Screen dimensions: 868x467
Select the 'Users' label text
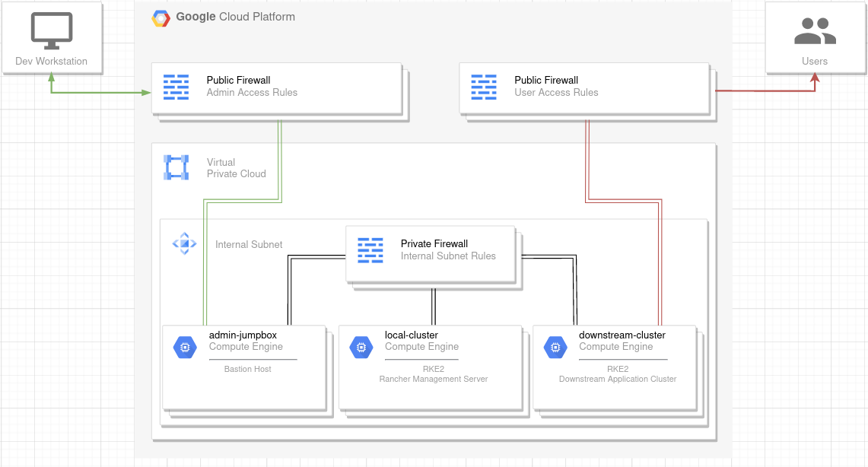[x=815, y=62]
